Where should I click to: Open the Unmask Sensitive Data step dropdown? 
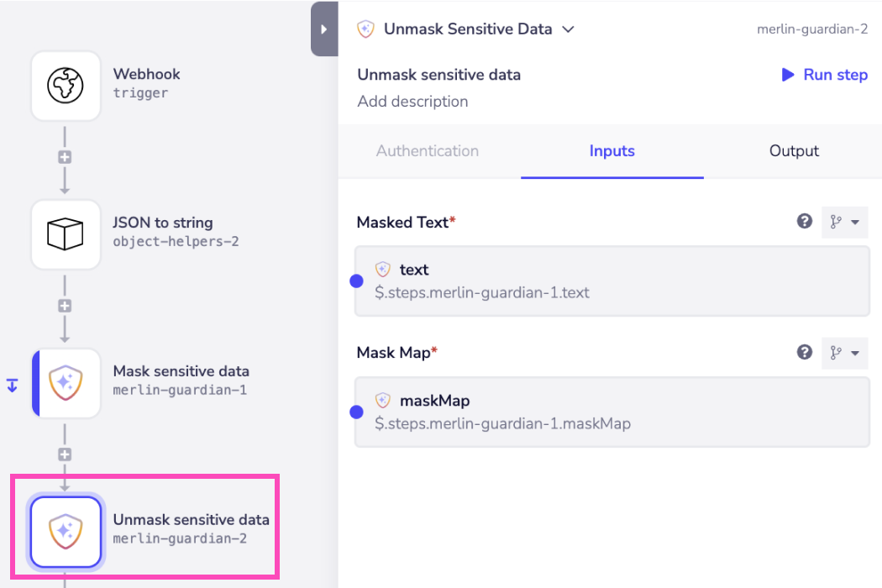click(569, 29)
